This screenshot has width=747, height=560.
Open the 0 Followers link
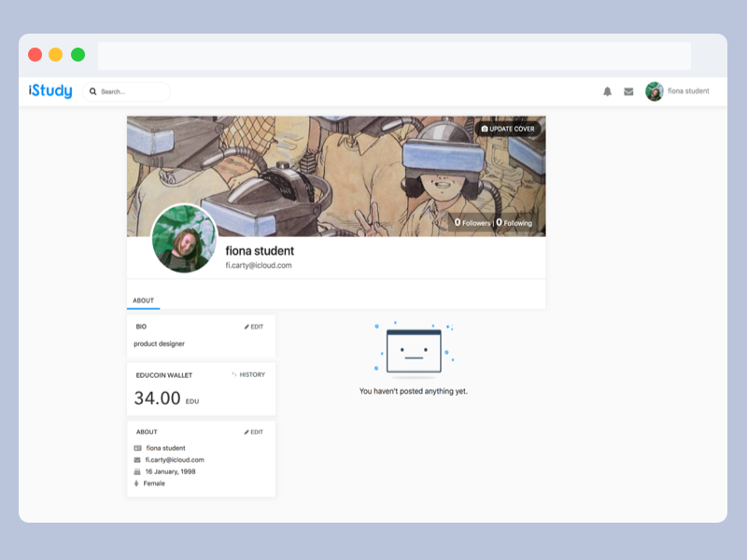[x=472, y=222]
